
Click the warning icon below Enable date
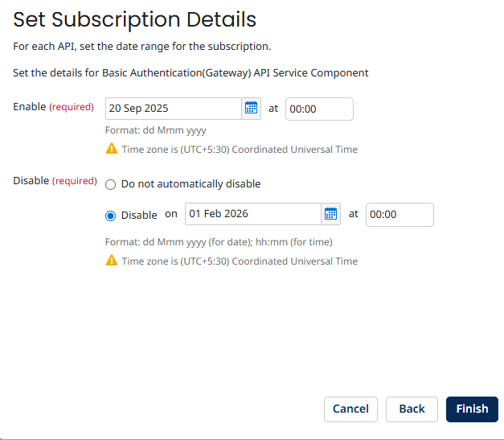(112, 149)
